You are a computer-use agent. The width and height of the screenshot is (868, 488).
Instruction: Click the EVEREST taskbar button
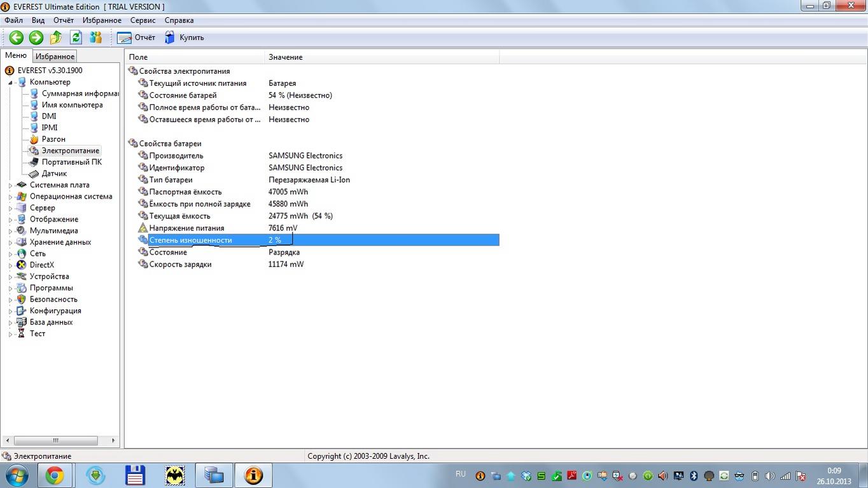tap(253, 475)
